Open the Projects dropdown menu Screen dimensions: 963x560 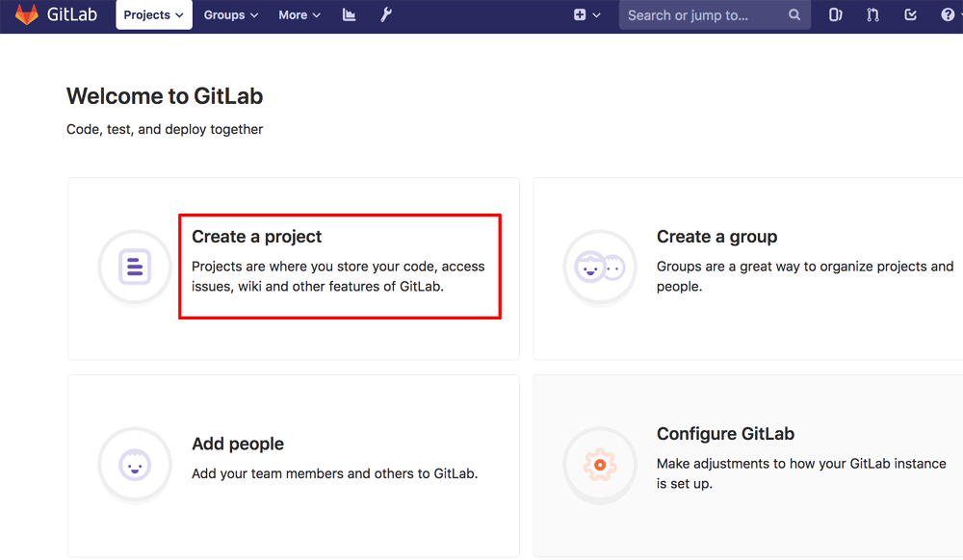click(153, 15)
